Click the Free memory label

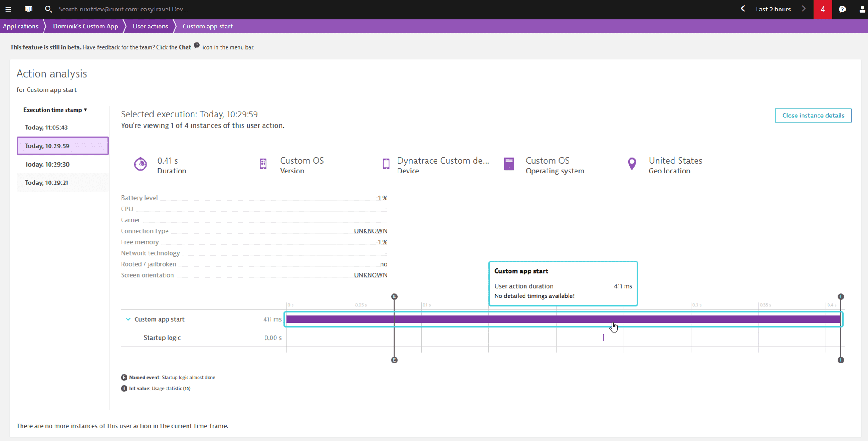pos(140,242)
